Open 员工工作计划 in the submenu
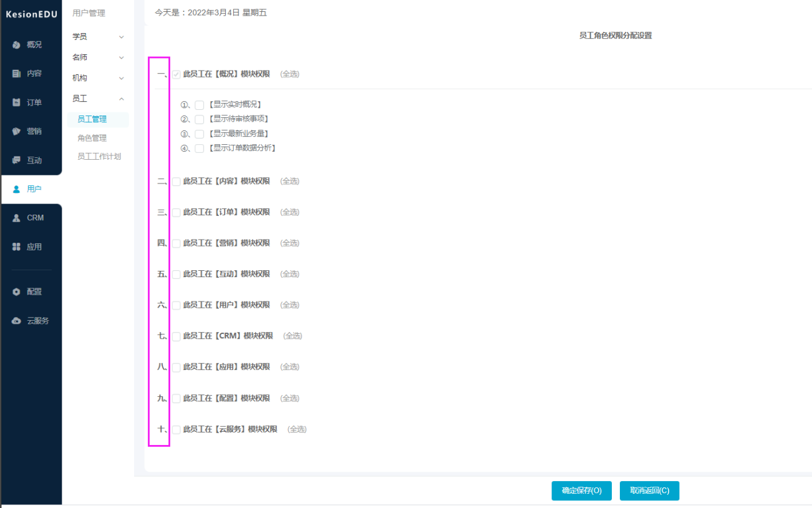812x508 pixels. pos(99,157)
